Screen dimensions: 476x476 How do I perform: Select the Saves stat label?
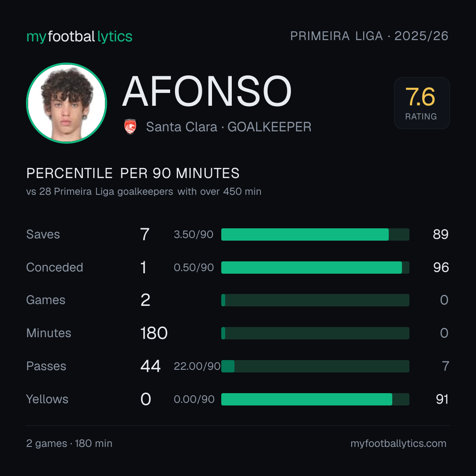click(43, 234)
